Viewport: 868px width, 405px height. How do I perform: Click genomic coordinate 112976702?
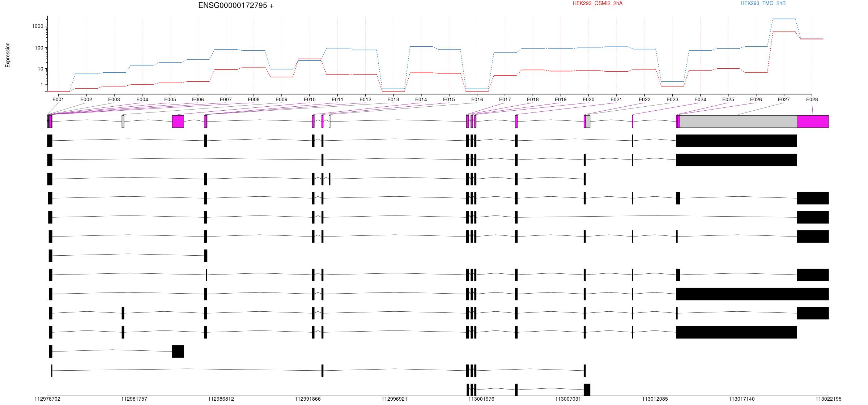click(x=47, y=399)
